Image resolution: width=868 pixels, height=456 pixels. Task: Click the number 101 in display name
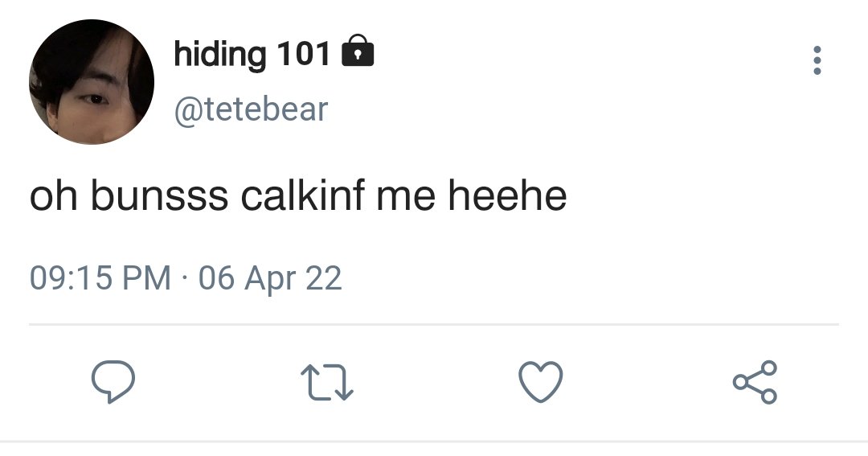303,53
